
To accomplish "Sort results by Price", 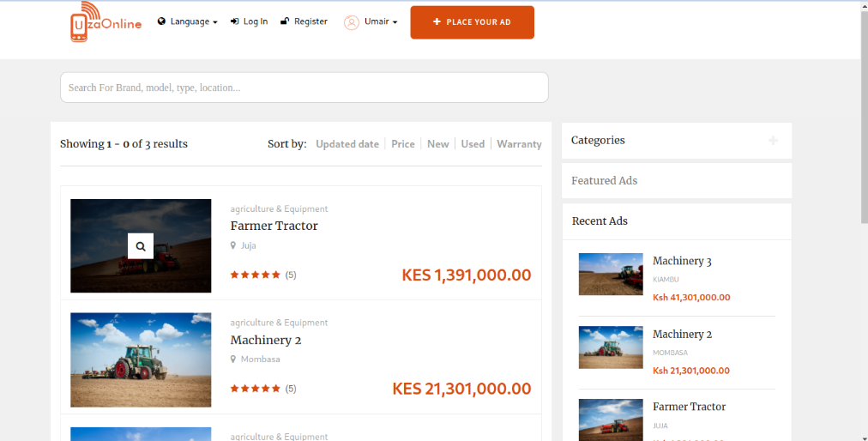I will 403,144.
